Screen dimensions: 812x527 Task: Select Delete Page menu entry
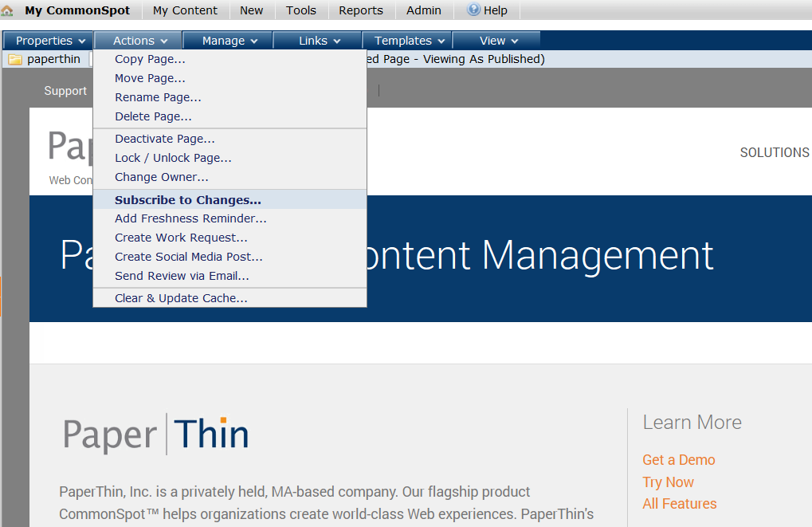click(230, 116)
